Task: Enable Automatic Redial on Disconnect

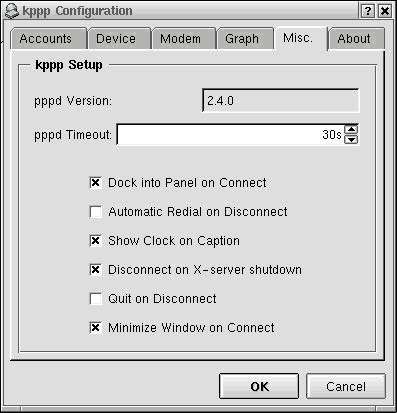Action: 96,212
